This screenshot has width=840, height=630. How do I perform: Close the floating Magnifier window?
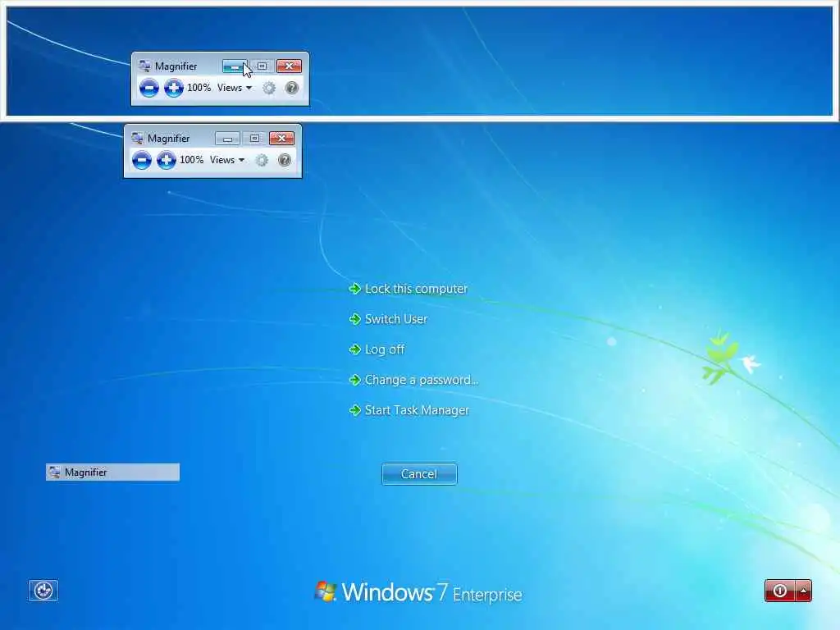(282, 139)
